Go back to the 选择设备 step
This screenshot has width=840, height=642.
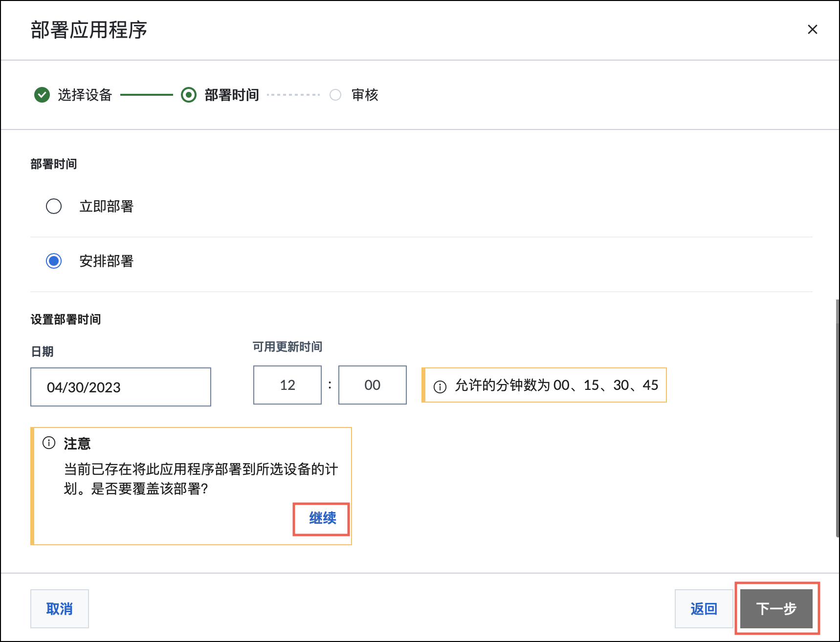85,95
